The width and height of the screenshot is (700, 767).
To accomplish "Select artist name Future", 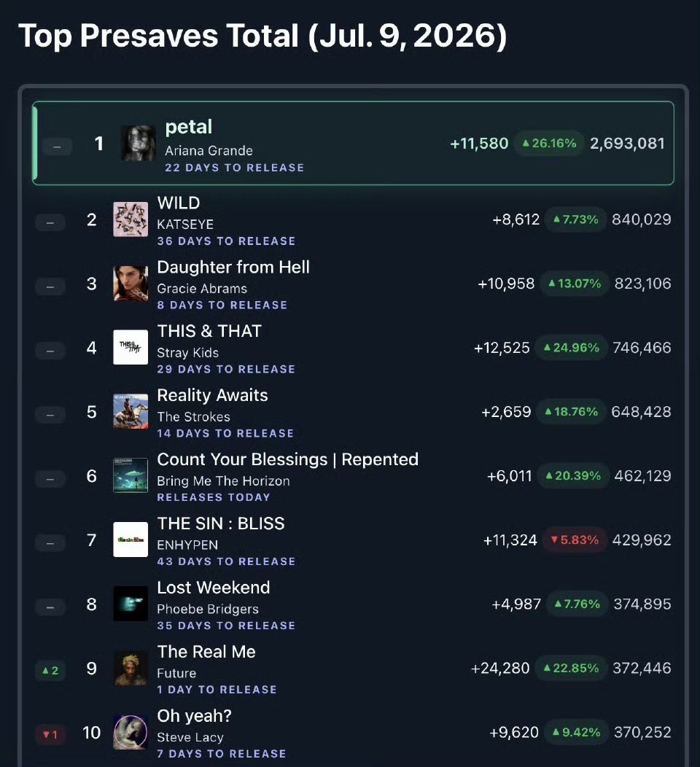I will tap(176, 673).
